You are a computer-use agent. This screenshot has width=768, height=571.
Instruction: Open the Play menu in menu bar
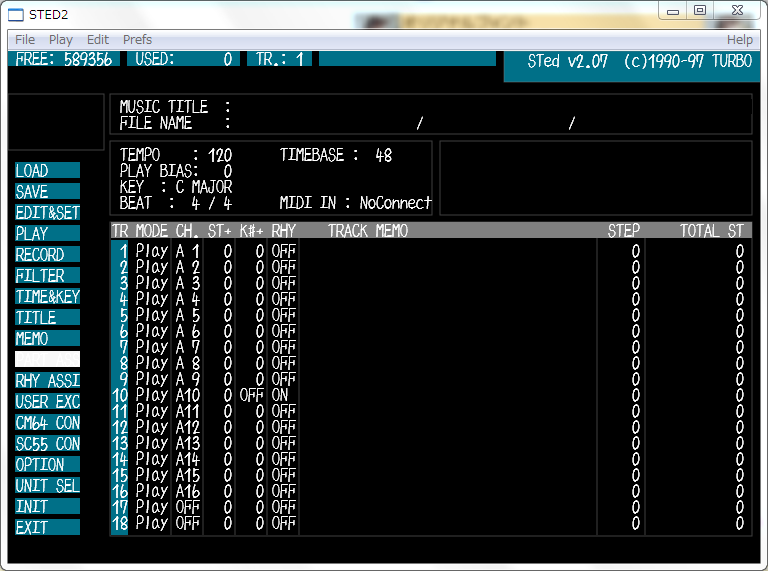click(x=61, y=40)
